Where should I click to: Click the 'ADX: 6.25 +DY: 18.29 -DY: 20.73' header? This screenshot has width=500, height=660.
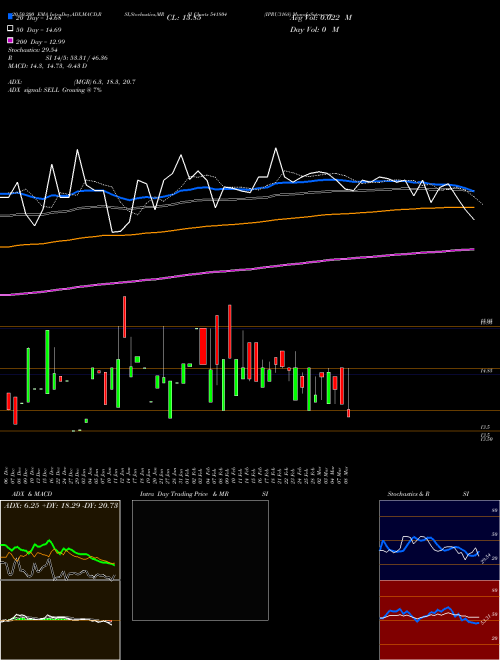61,506
